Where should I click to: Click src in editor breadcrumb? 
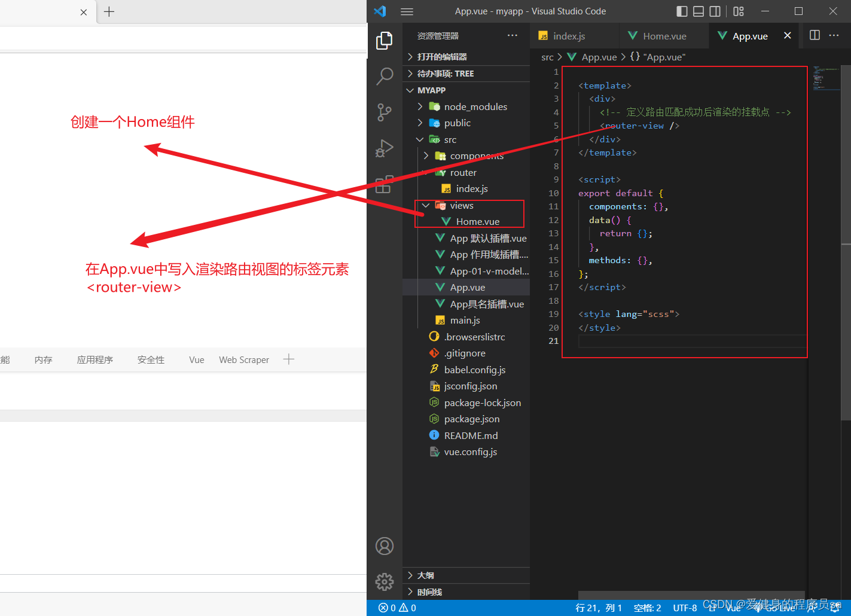coord(547,57)
